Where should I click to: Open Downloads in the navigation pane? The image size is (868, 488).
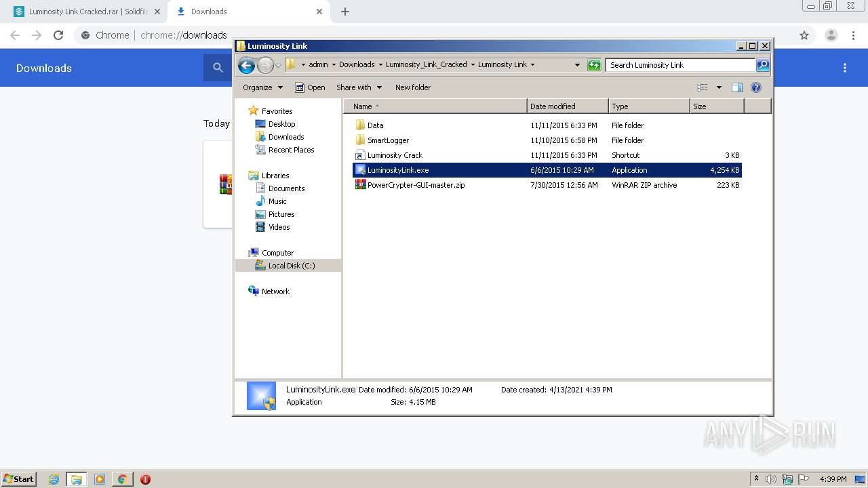[279, 137]
